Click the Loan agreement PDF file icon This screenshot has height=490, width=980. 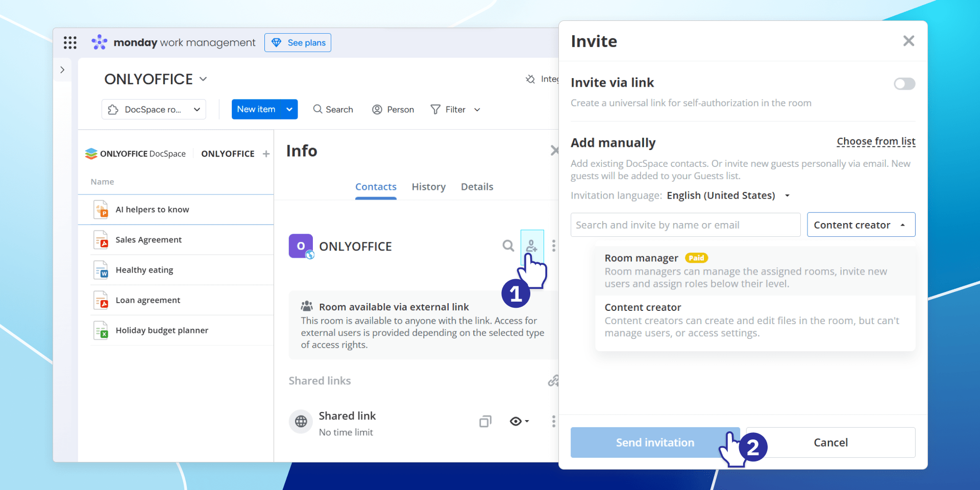point(101,300)
